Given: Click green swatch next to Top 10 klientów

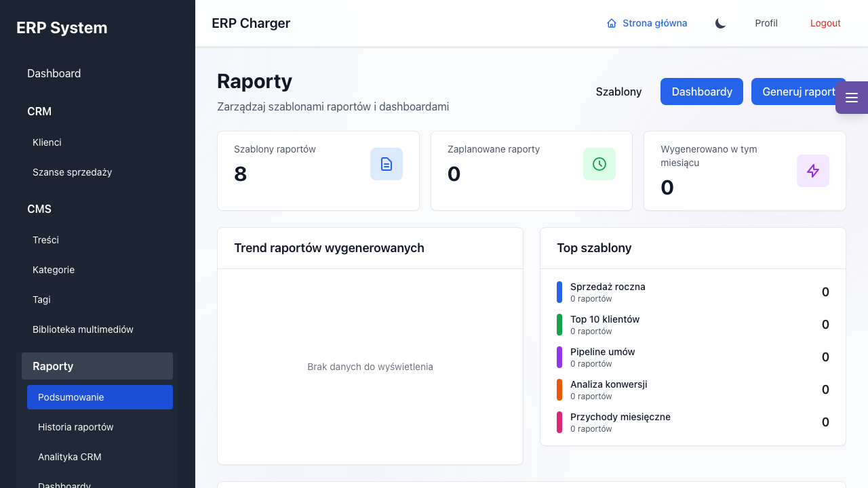Looking at the screenshot, I should pos(559,325).
